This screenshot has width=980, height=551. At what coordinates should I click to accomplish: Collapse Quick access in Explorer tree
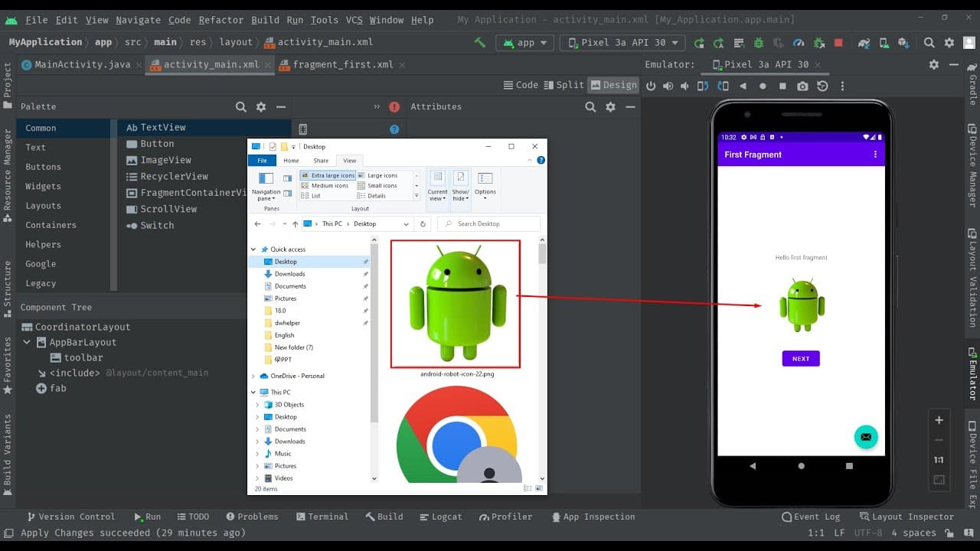point(254,249)
